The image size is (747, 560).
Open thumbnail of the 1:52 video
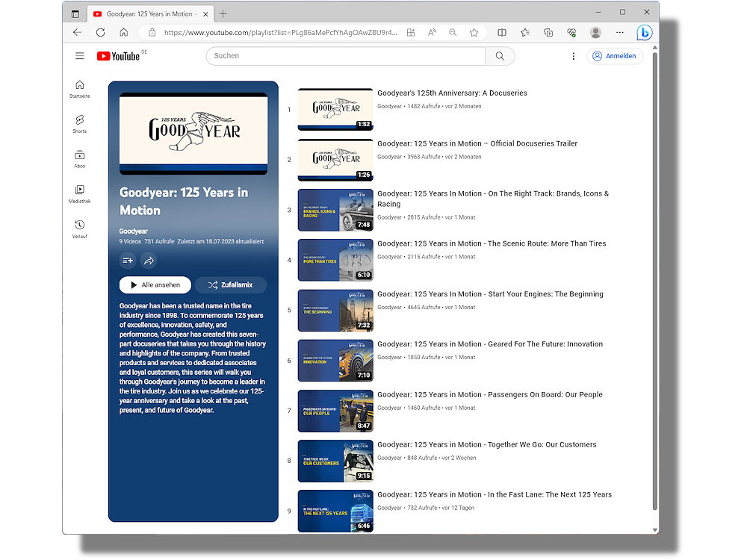pyautogui.click(x=335, y=110)
